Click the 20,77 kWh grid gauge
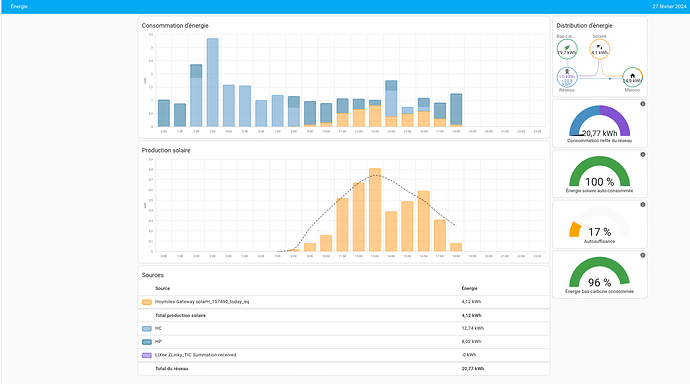This screenshot has width=690, height=384. click(599, 124)
